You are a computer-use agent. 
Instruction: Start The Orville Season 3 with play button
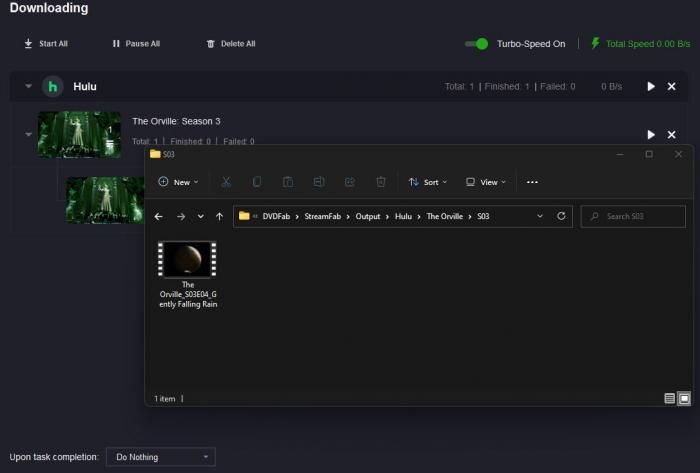[651, 134]
